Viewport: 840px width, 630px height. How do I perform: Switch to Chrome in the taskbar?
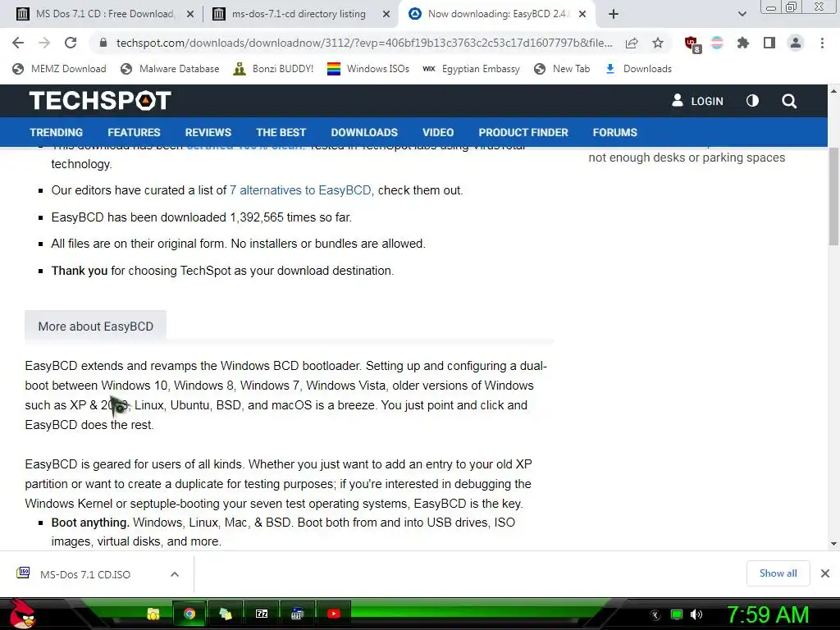click(189, 614)
